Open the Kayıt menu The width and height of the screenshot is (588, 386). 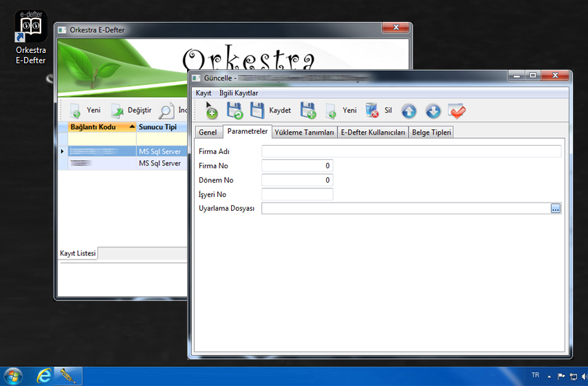pos(204,93)
